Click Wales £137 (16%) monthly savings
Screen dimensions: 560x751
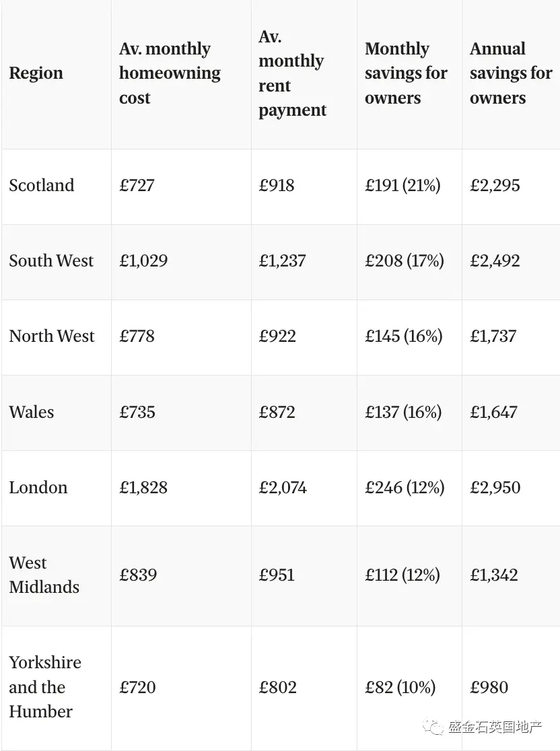[403, 412]
